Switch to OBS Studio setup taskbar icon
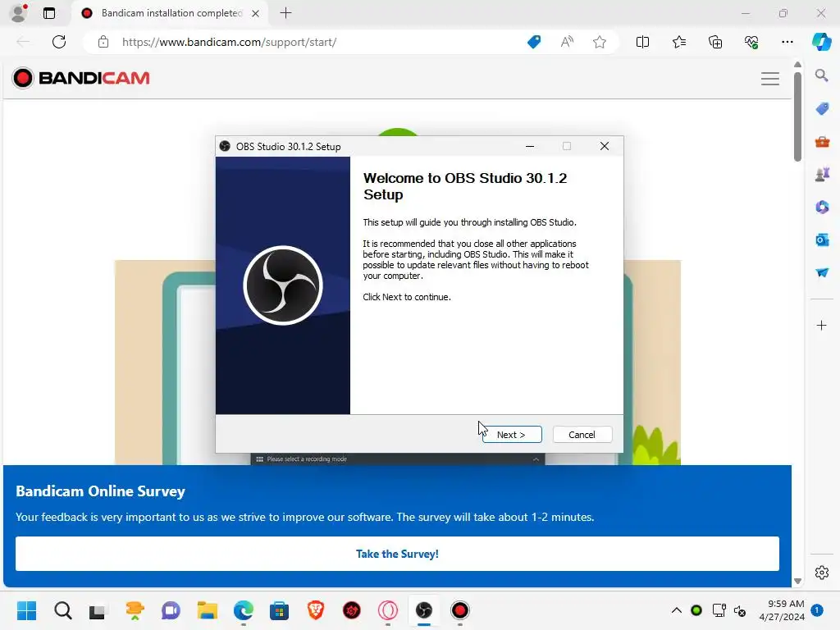The height and width of the screenshot is (630, 840). 424,610
